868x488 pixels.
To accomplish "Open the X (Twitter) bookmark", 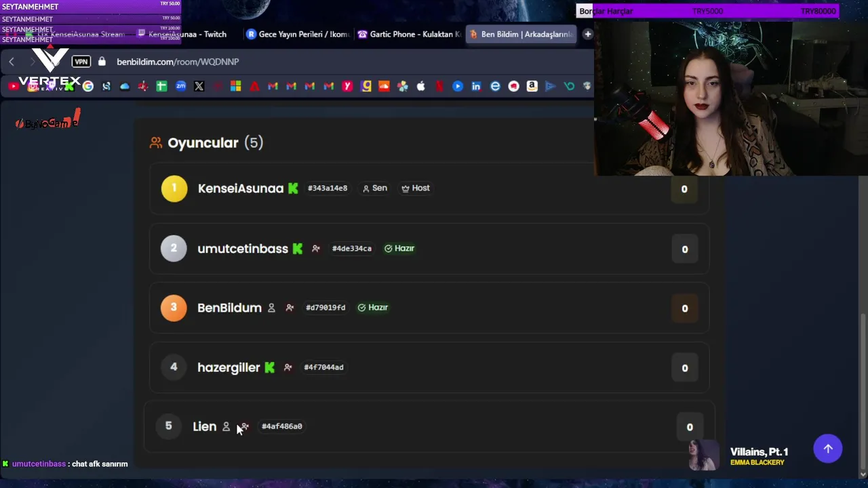I will (199, 86).
